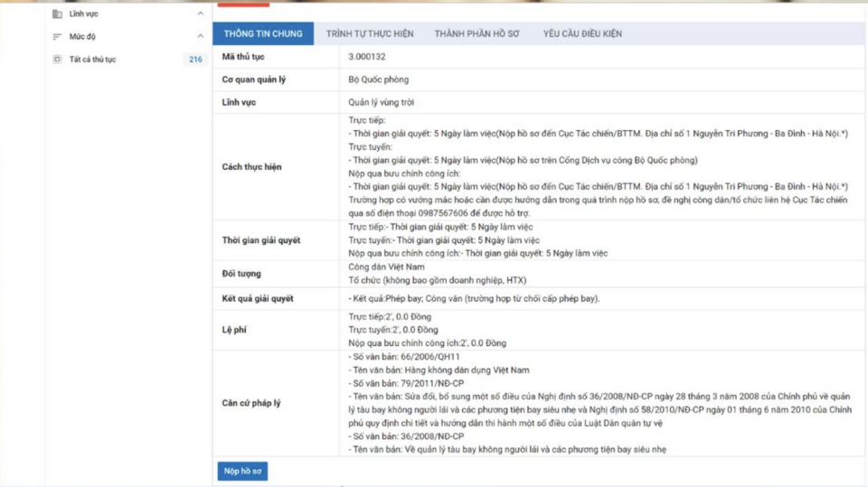This screenshot has height=487, width=868.
Task: Click the Bộ Quốc phòng agency value
Action: click(378, 80)
